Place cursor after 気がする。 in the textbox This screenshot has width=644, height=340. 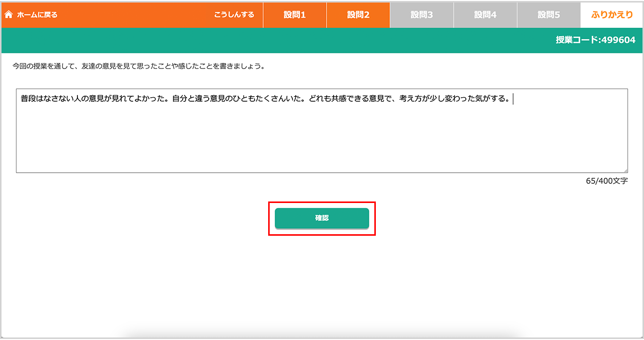(x=511, y=99)
